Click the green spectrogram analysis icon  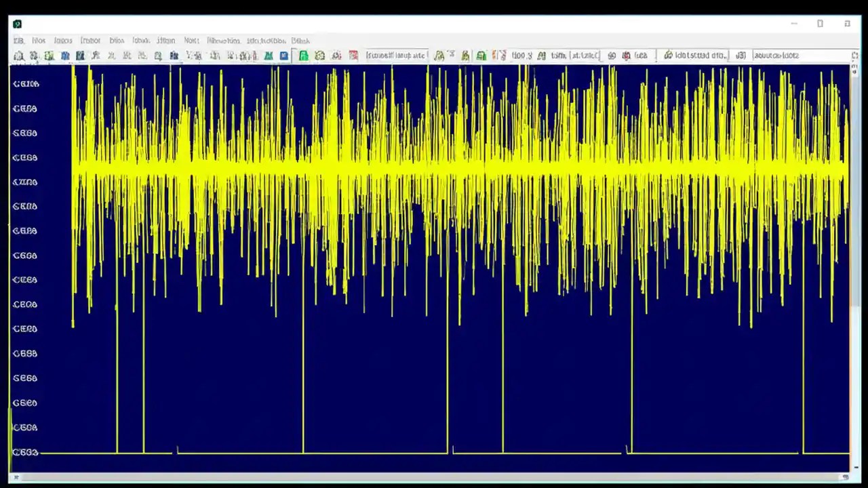click(x=269, y=56)
